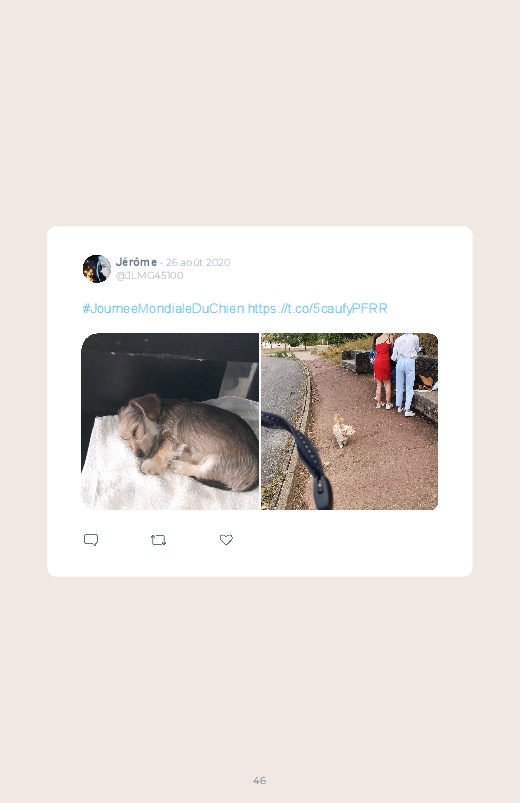This screenshot has width=520, height=803.
Task: Click the display name Jérôme
Action: pos(136,262)
